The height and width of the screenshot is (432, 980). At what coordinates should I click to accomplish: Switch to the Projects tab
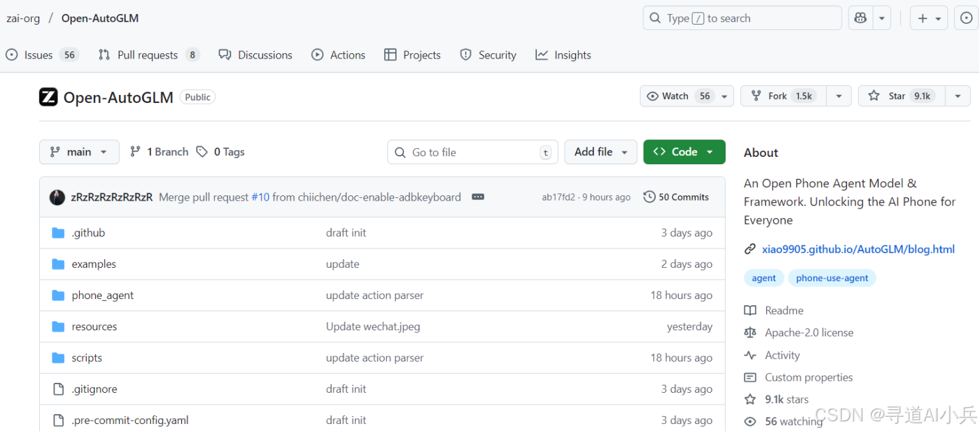(413, 55)
